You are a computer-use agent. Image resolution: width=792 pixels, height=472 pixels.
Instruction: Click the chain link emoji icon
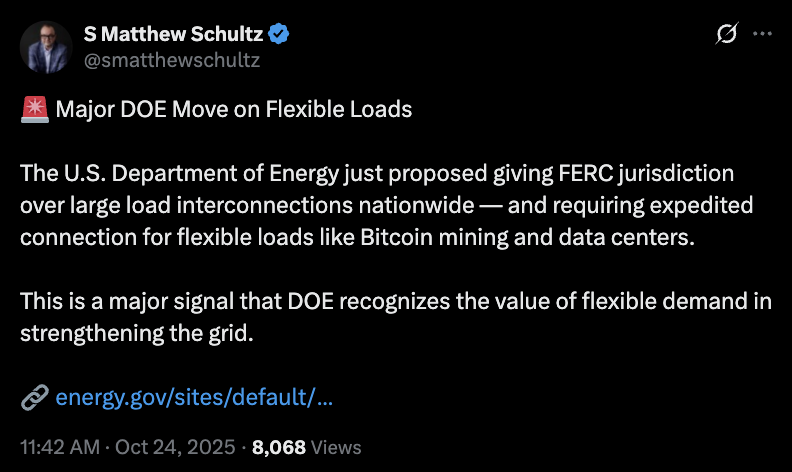(34, 397)
